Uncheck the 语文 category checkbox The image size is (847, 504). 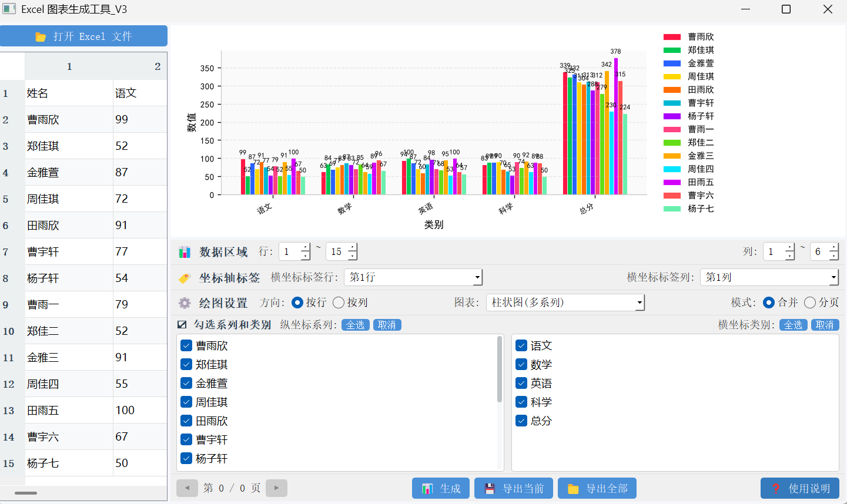[521, 346]
